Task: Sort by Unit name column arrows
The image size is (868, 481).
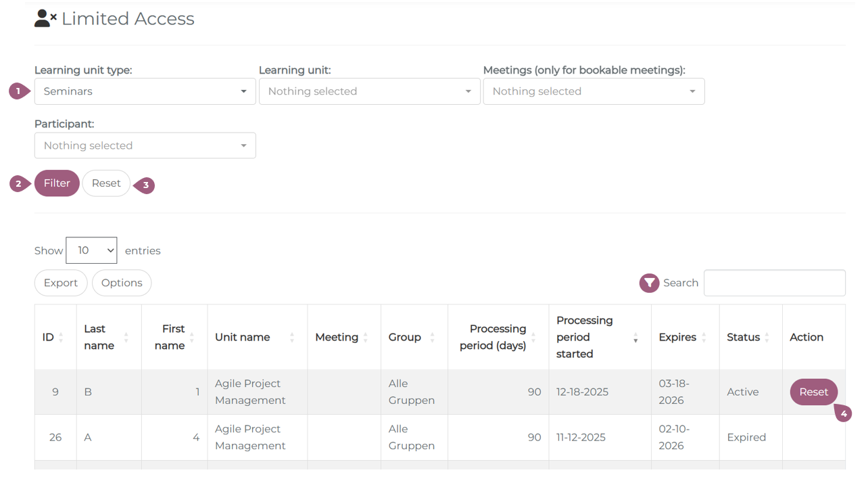Action: (291, 338)
